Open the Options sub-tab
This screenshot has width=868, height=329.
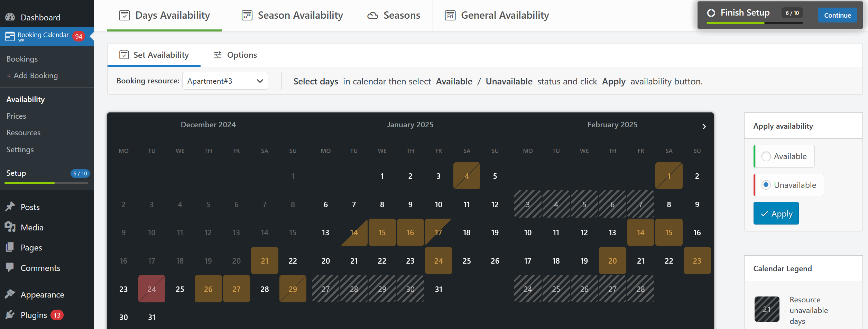click(235, 55)
